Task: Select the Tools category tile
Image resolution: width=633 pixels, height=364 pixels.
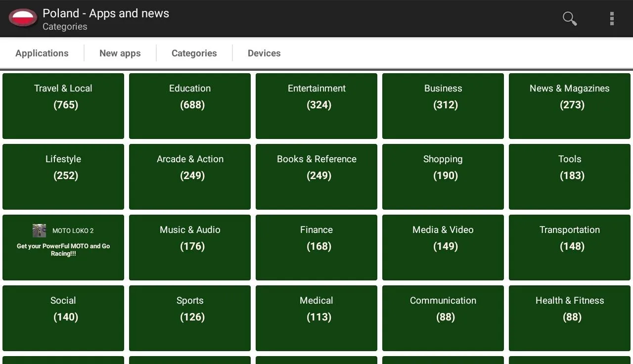Action: [570, 177]
